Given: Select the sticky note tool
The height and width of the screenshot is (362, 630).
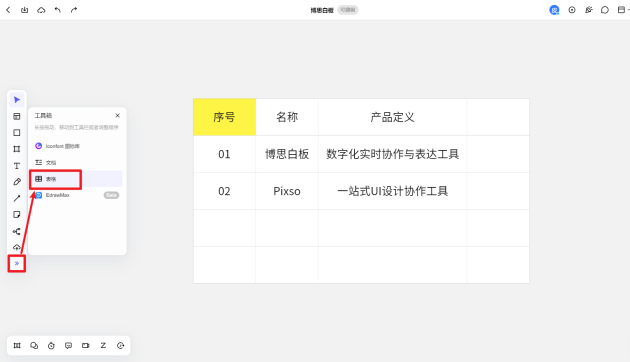Looking at the screenshot, I should [17, 215].
